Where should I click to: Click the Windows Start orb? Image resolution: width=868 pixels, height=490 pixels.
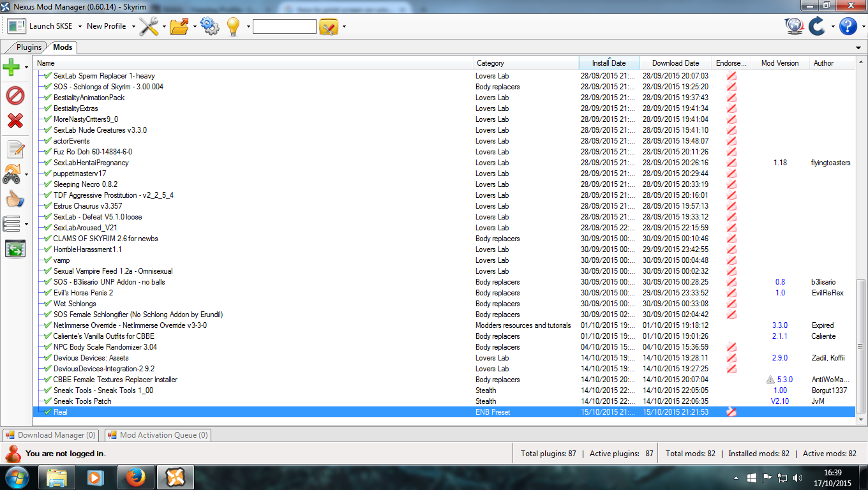point(17,477)
